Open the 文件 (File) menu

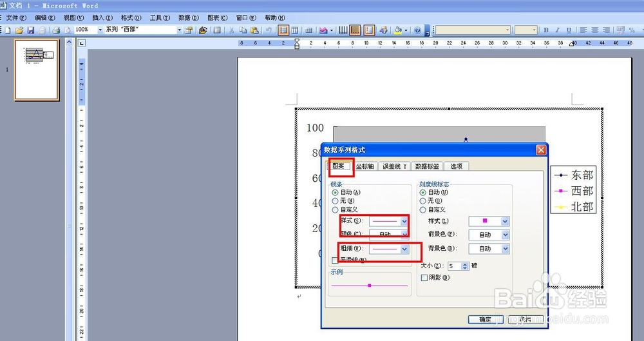click(x=15, y=17)
